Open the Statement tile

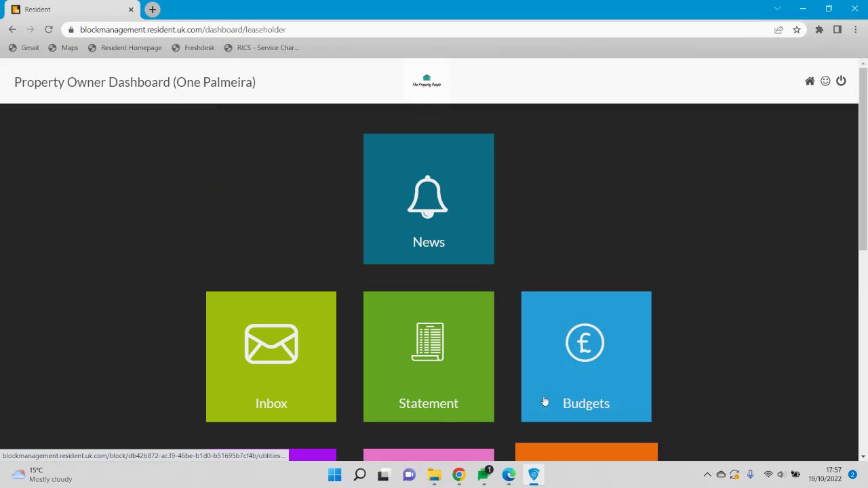[429, 357]
